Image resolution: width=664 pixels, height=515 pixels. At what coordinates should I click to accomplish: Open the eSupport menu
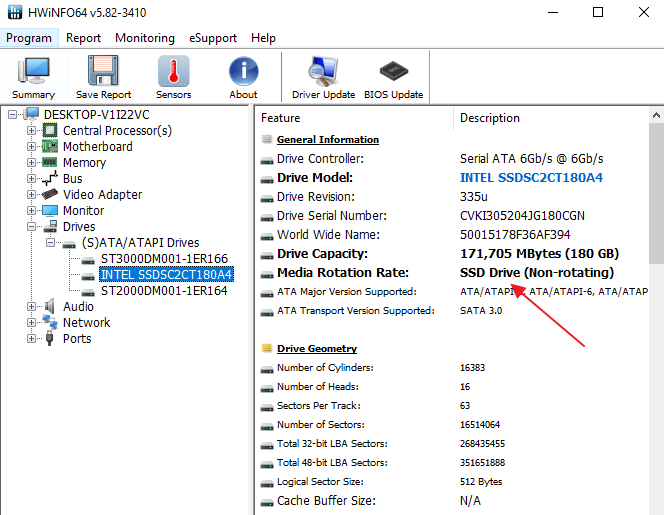[213, 38]
